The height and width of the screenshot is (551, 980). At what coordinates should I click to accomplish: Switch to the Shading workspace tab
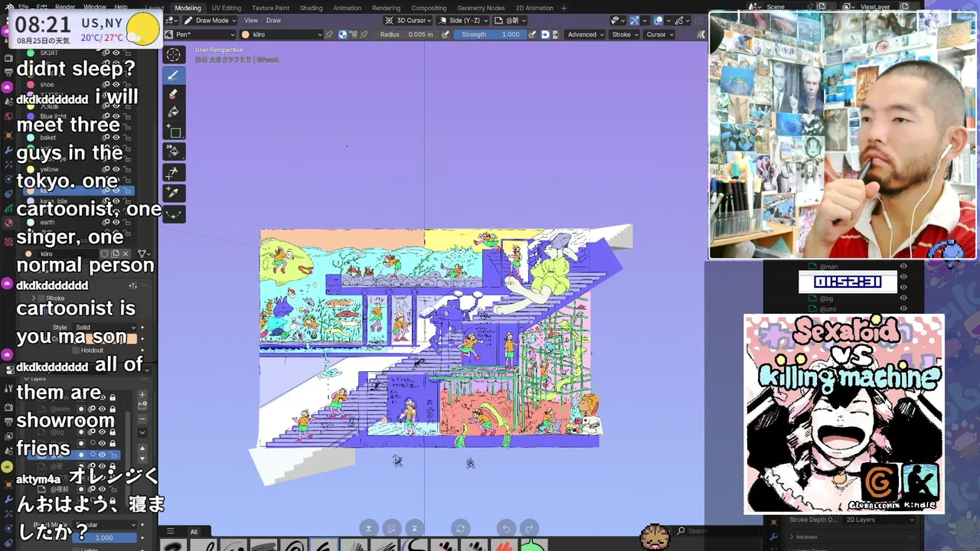tap(311, 8)
